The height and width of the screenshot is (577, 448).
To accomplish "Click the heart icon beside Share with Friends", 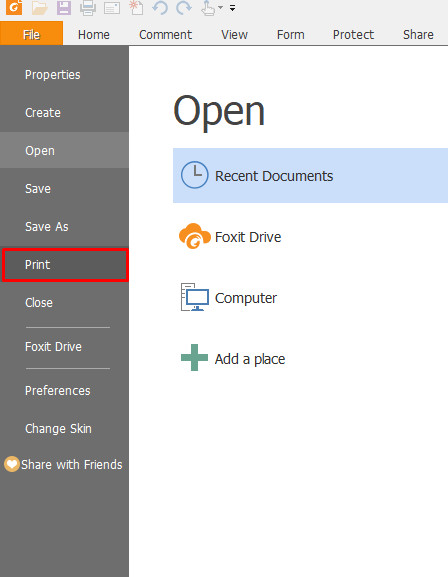I will (12, 464).
